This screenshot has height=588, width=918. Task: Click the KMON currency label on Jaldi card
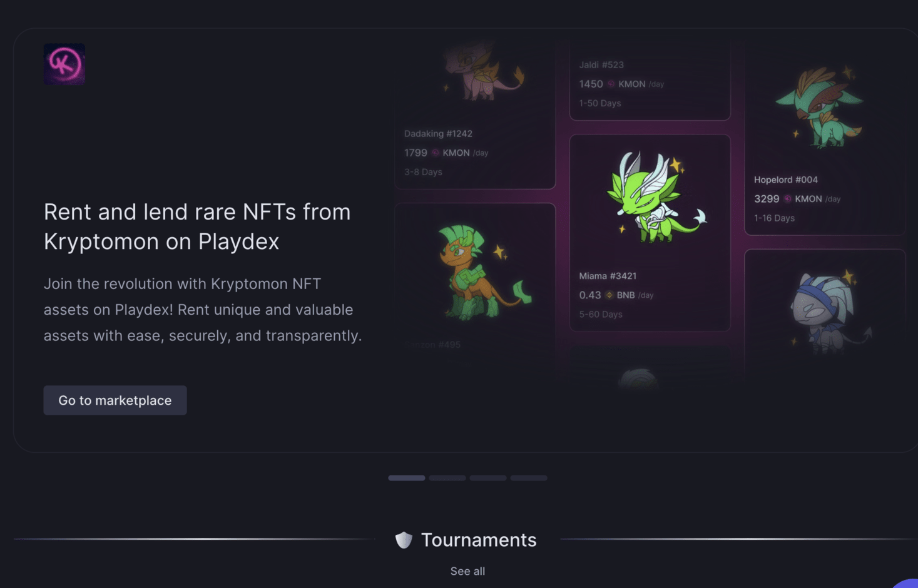[632, 84]
